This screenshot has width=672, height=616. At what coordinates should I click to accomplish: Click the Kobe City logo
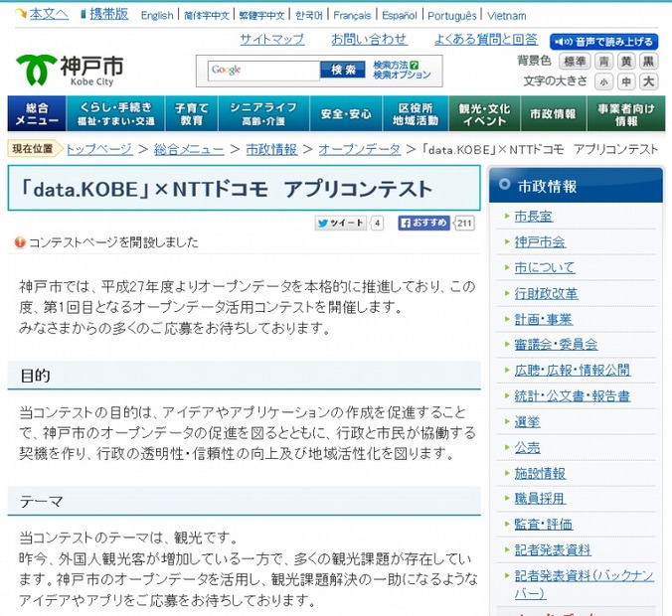tap(70, 71)
